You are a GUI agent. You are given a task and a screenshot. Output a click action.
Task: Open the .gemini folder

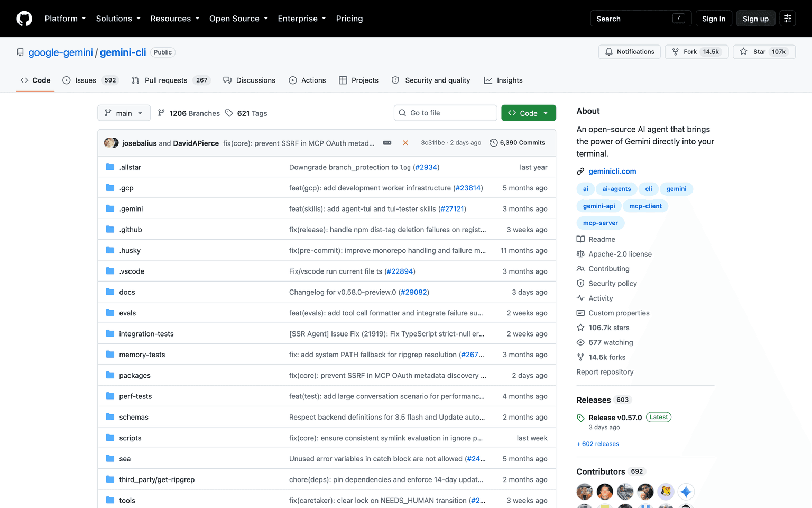[x=131, y=209]
